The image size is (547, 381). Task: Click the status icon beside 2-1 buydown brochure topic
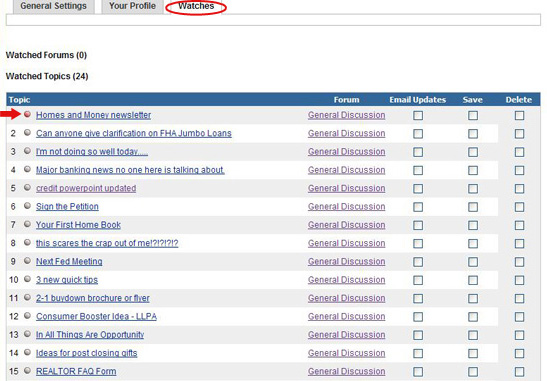click(27, 297)
